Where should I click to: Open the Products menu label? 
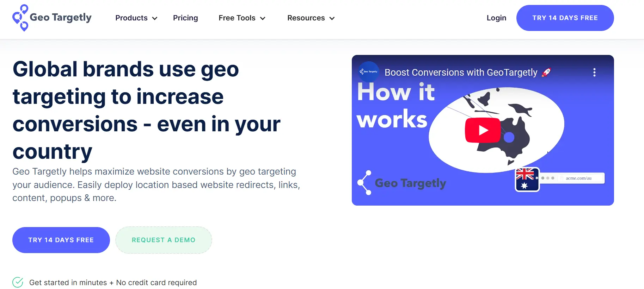point(131,18)
